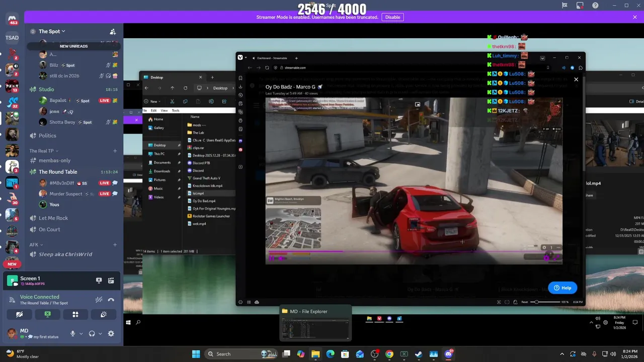
Task: Adjust the browser zoom slider
Action: click(545, 302)
